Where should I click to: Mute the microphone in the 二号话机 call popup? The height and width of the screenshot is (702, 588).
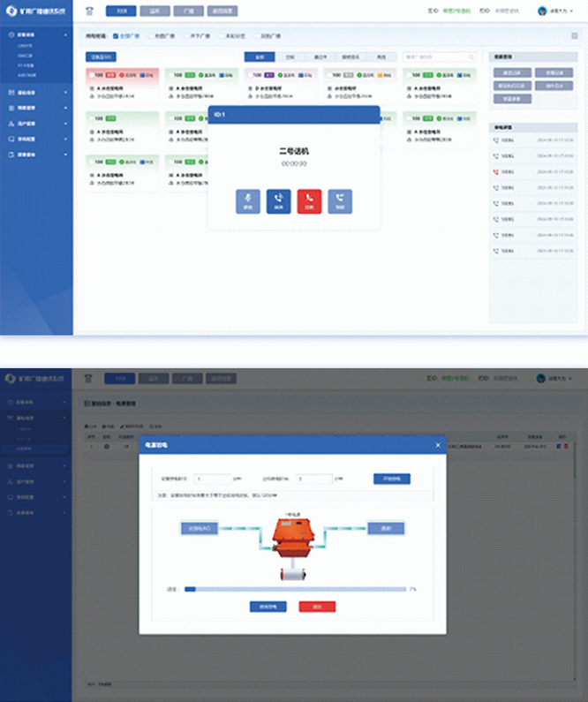click(248, 201)
